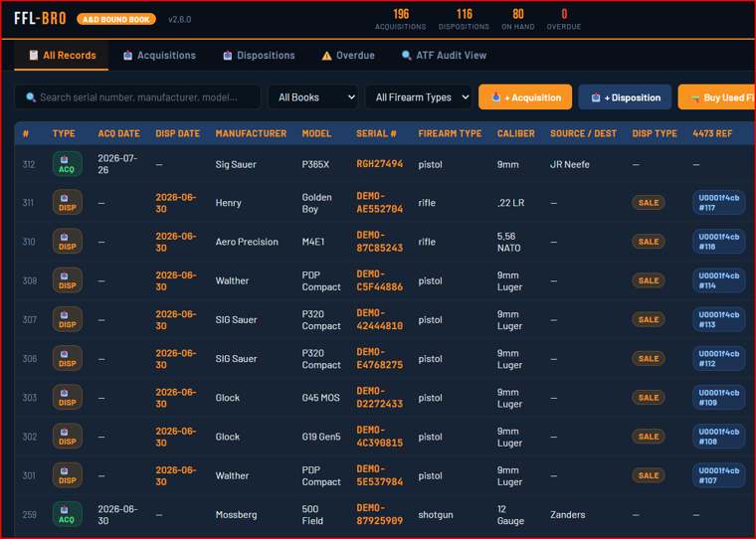This screenshot has width=756, height=539.
Task: Click source Zanders in the Mossberg row
Action: [x=567, y=515]
